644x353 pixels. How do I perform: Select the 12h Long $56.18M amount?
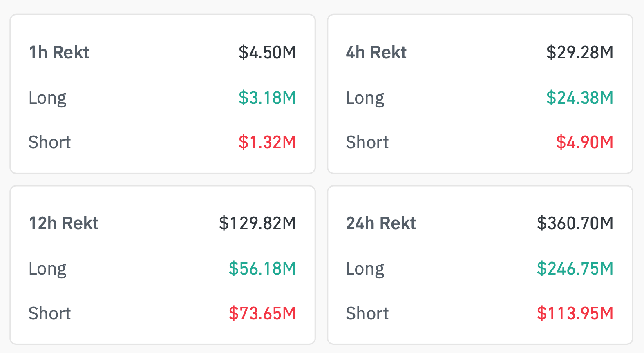click(x=262, y=269)
